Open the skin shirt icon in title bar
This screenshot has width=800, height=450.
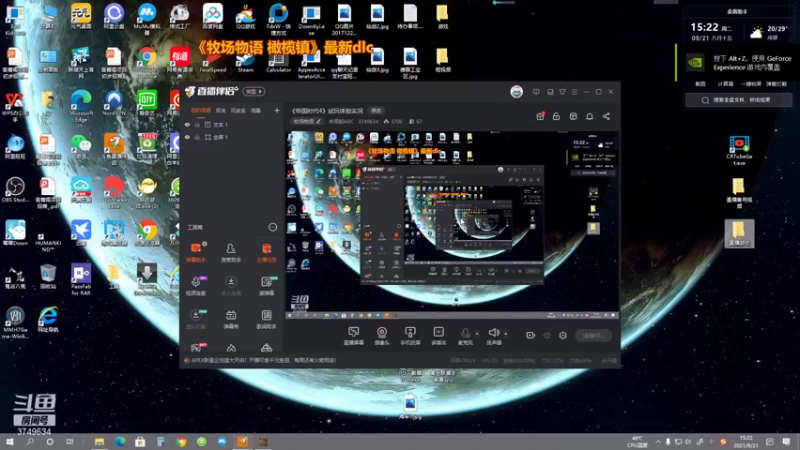[562, 92]
